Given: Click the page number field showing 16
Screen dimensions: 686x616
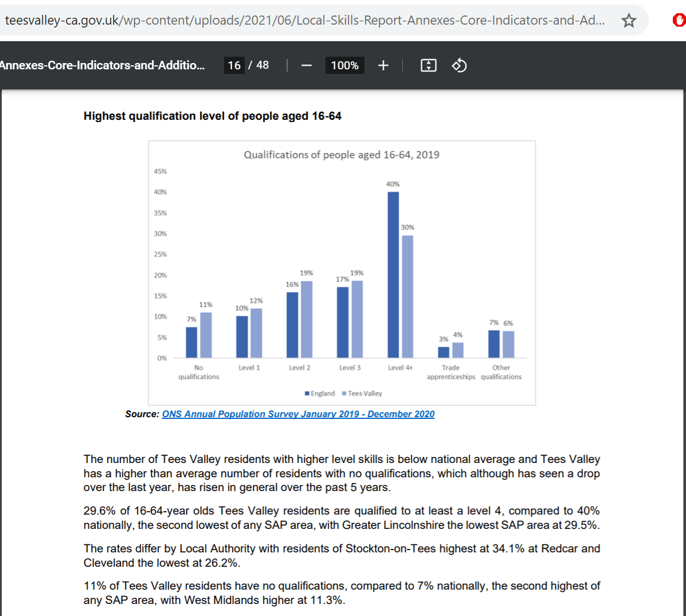Looking at the screenshot, I should 234,65.
